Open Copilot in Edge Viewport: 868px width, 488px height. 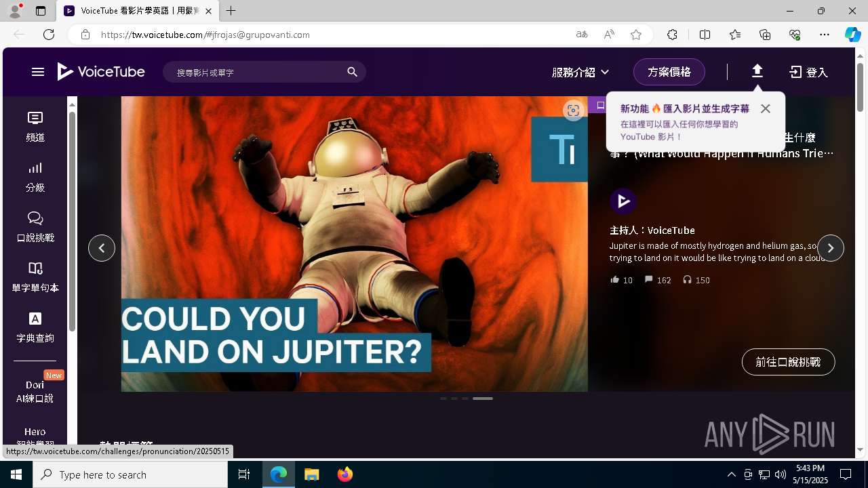coord(852,35)
